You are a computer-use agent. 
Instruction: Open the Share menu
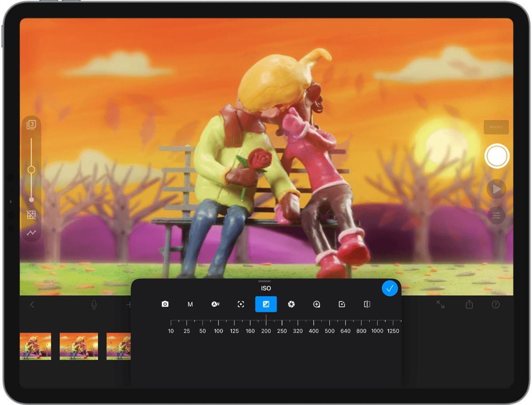[x=470, y=304]
